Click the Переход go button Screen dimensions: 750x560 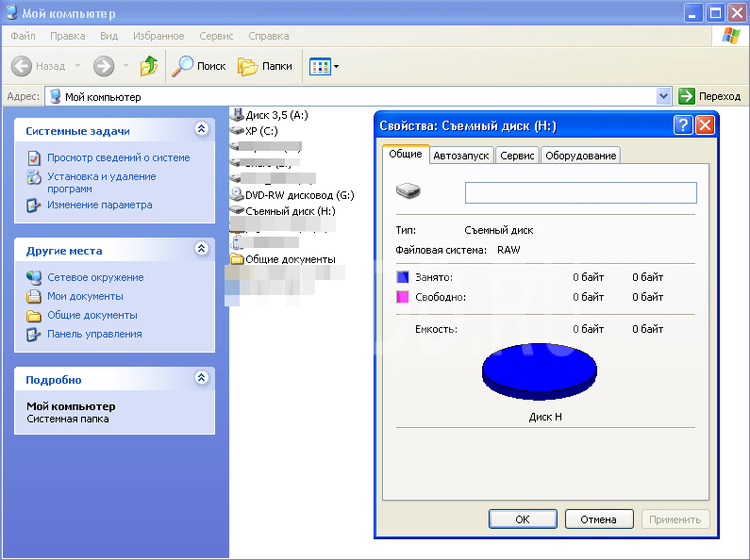[x=709, y=96]
